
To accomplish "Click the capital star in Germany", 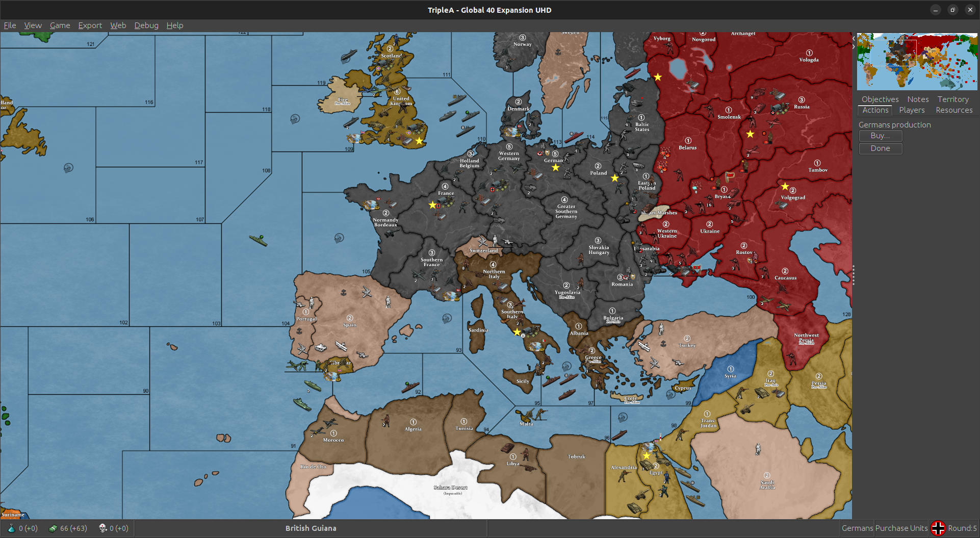I will point(555,168).
